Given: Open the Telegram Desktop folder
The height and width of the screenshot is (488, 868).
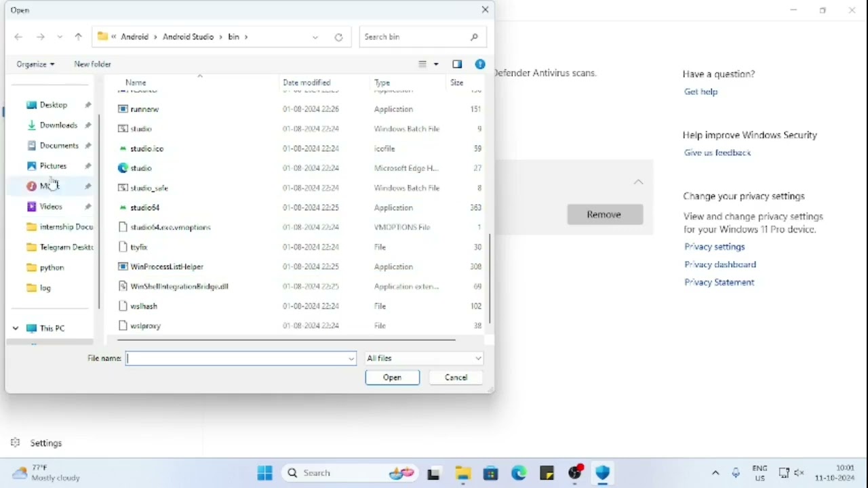Looking at the screenshot, I should coord(66,247).
